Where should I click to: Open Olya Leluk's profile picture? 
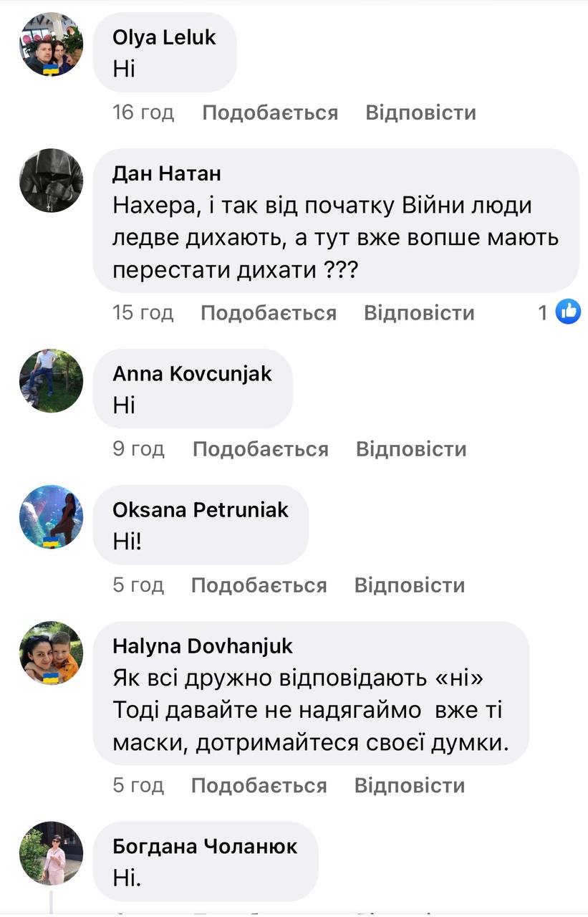click(x=51, y=44)
